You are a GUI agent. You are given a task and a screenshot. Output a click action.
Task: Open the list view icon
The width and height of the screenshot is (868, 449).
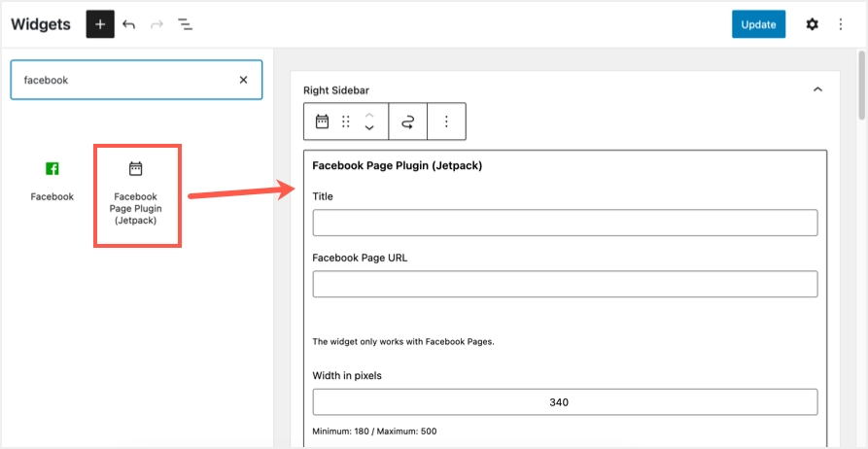pos(185,24)
